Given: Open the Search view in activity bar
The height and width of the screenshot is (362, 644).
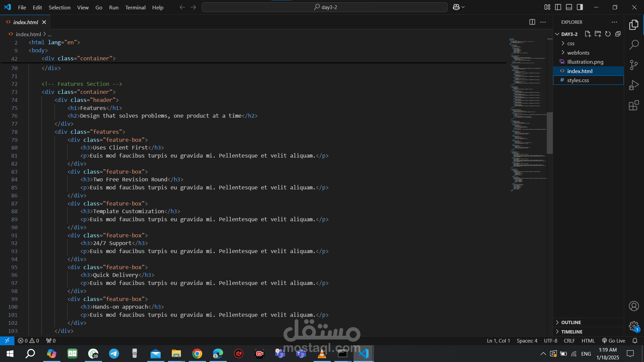Looking at the screenshot, I should (x=634, y=45).
